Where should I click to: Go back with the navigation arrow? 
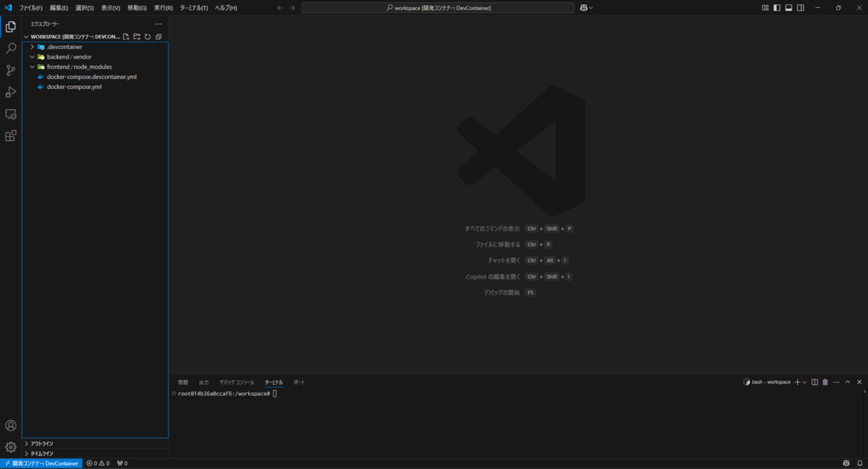coord(280,8)
